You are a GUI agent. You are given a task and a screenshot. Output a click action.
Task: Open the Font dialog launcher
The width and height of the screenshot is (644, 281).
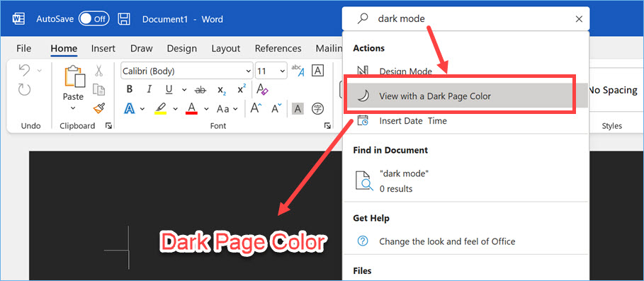(327, 126)
